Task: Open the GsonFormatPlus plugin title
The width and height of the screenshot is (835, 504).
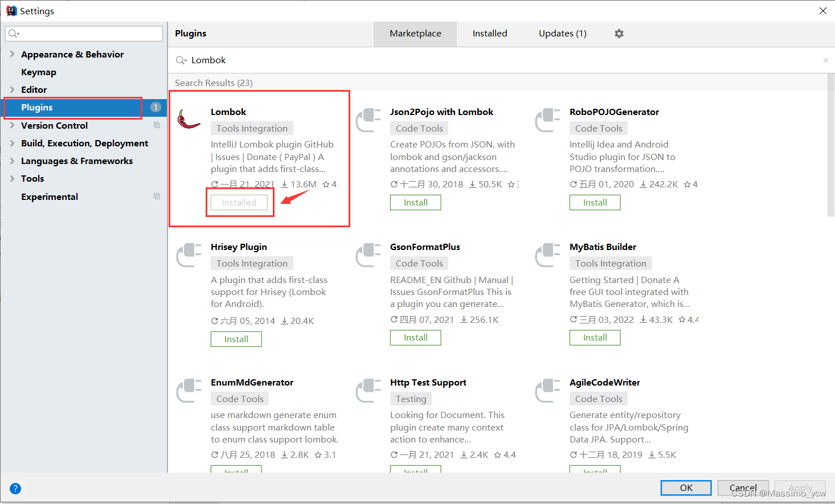Action: [x=425, y=247]
